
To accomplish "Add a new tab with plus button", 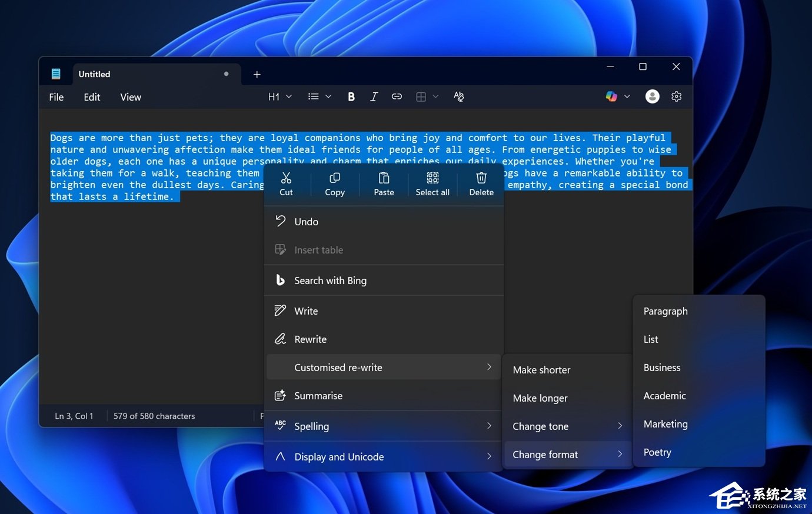I will 257,75.
